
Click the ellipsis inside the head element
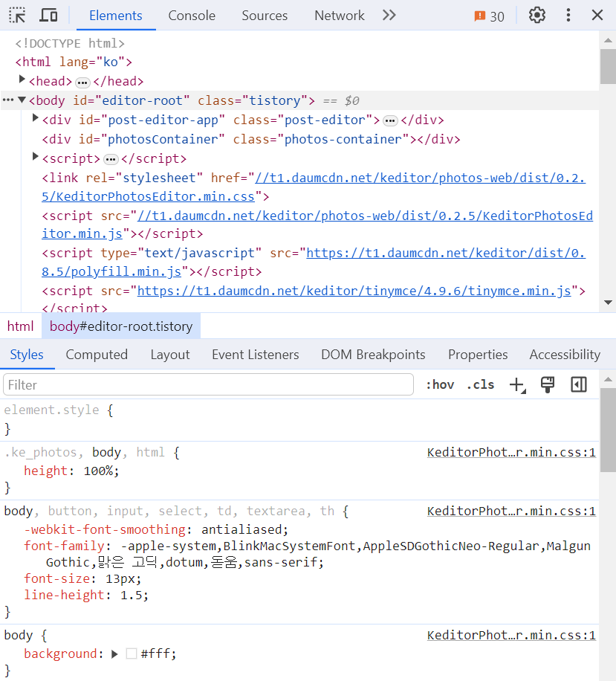tap(82, 83)
